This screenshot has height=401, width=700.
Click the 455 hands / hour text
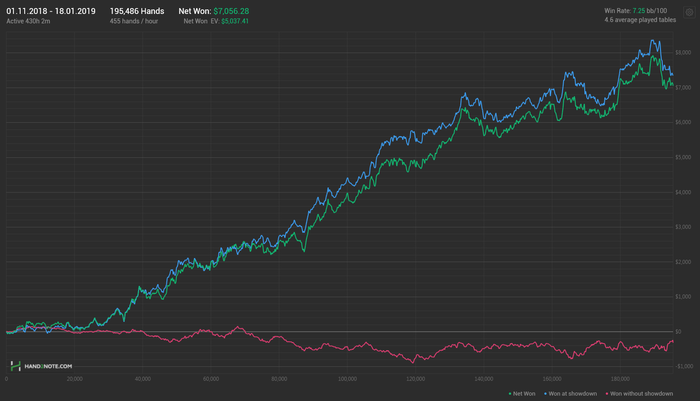click(x=134, y=21)
